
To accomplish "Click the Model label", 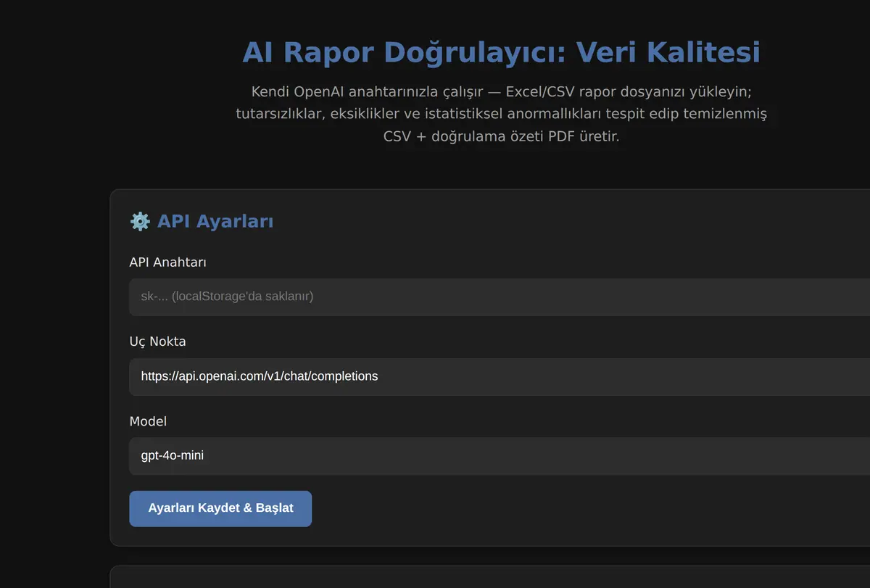I will [148, 421].
